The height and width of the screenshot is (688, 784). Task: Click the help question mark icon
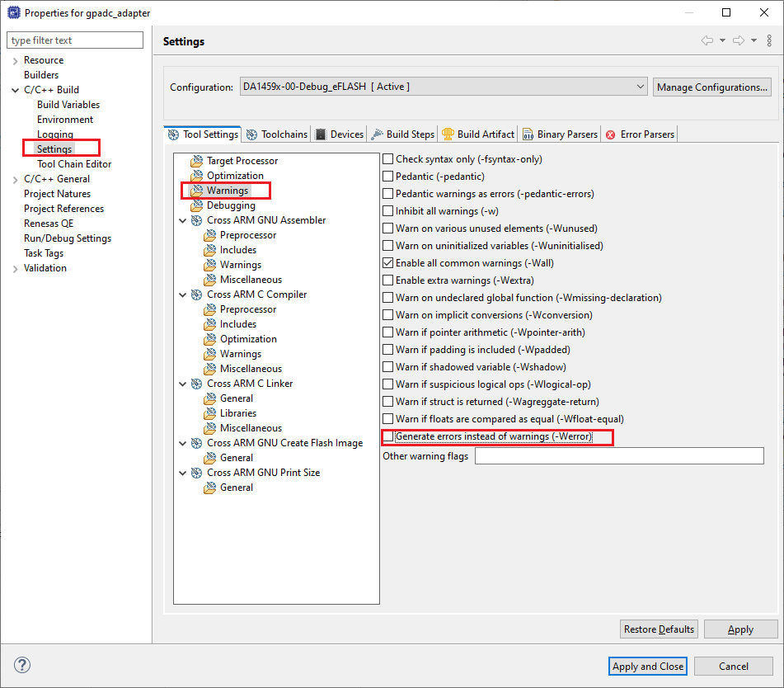pos(22,665)
